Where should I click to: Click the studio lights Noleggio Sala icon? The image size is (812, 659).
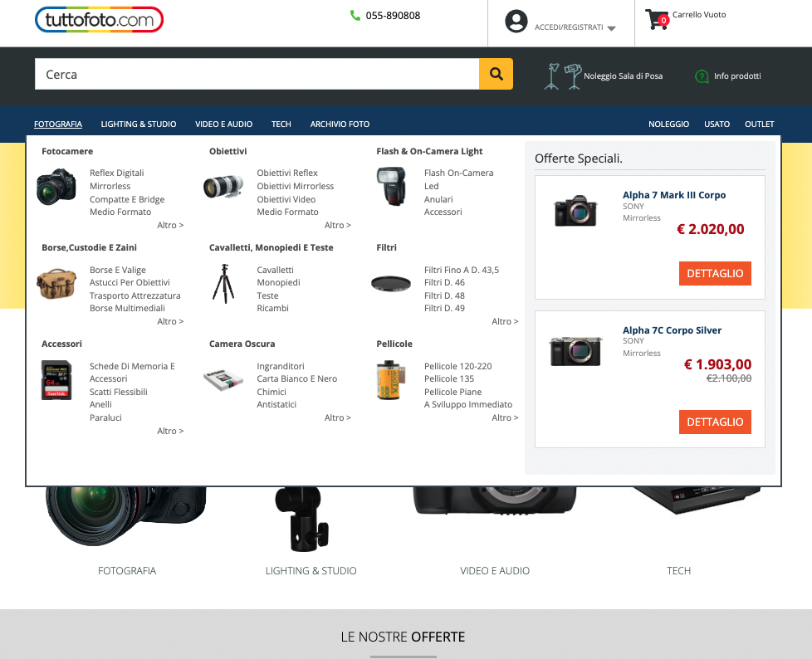coord(562,76)
